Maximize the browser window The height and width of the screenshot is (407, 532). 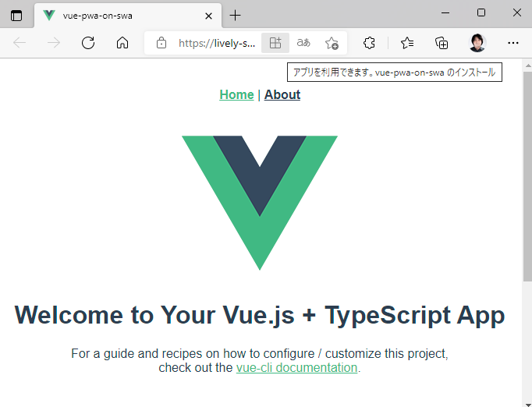pyautogui.click(x=481, y=13)
